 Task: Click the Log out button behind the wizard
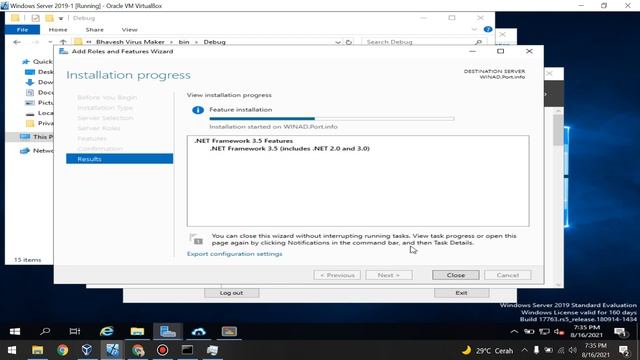click(x=231, y=293)
